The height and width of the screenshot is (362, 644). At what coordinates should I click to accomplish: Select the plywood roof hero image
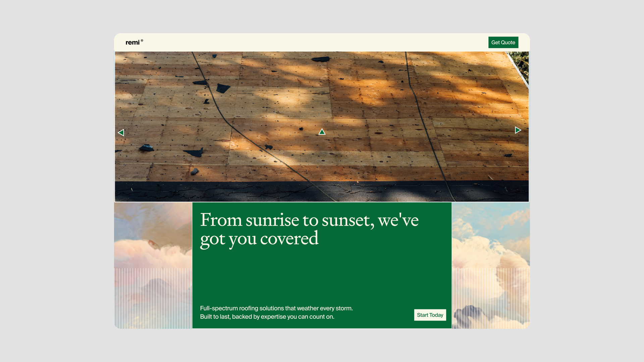click(322, 126)
